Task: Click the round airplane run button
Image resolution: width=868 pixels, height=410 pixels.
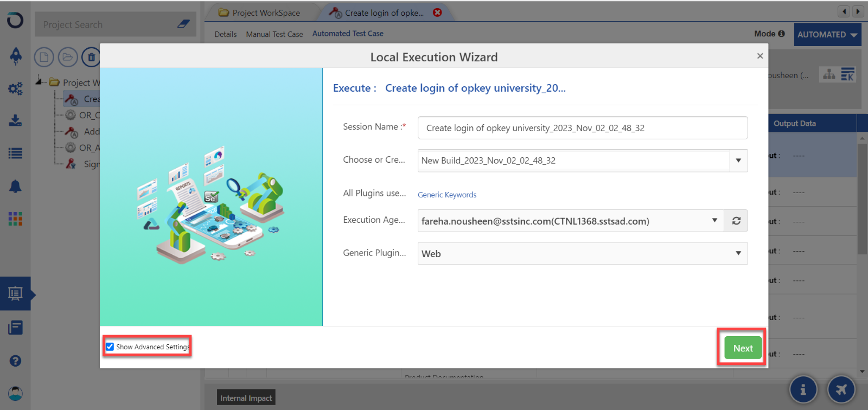Action: tap(841, 389)
